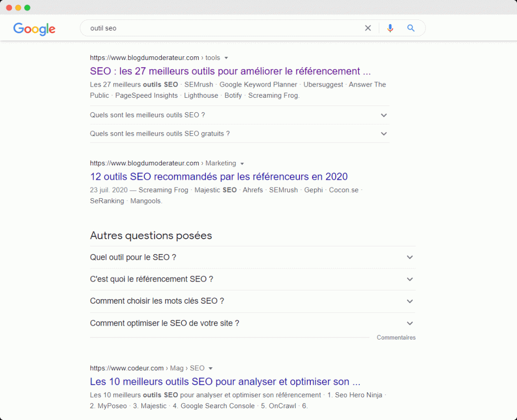Expand 'Quels sont les meilleurs outils SEO ?'
Viewport: 517px width, 420px height.
coord(240,115)
